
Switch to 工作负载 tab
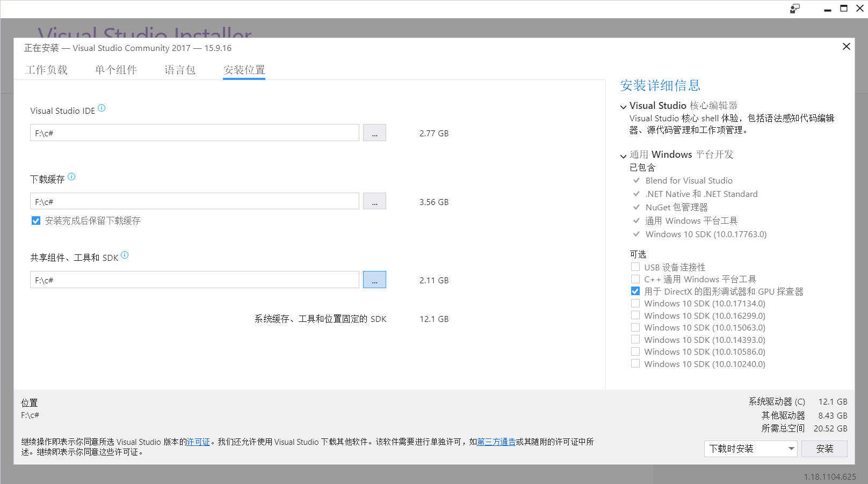tap(47, 70)
